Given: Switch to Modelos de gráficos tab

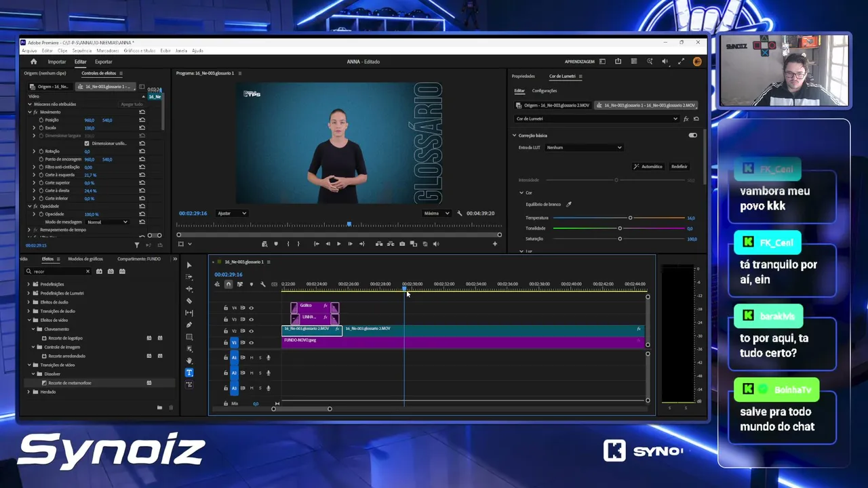Looking at the screenshot, I should point(85,259).
